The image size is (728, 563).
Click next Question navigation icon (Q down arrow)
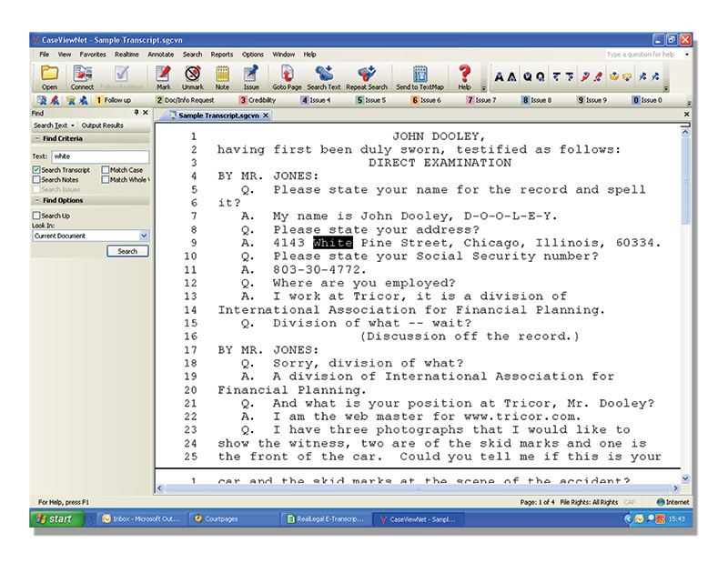pos(541,76)
